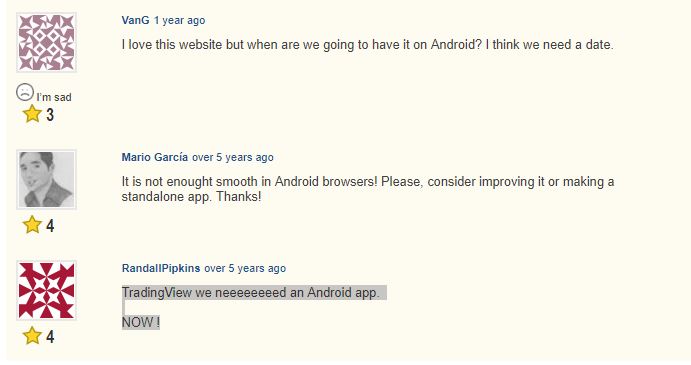
Task: Open the RandallPipkins username link
Action: [x=161, y=268]
